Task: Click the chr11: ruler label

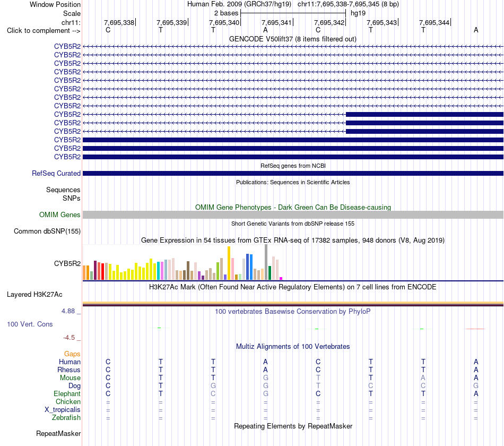Action: 71,22
